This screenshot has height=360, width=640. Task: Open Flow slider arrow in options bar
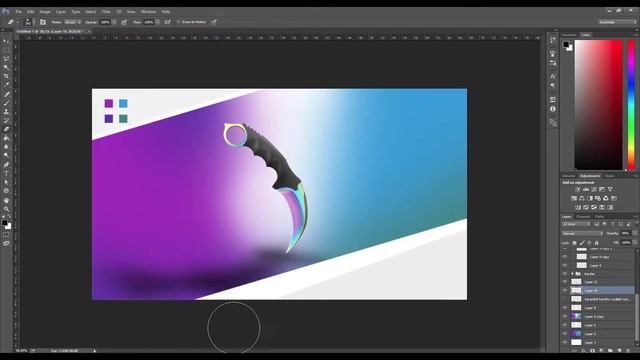[x=158, y=22]
